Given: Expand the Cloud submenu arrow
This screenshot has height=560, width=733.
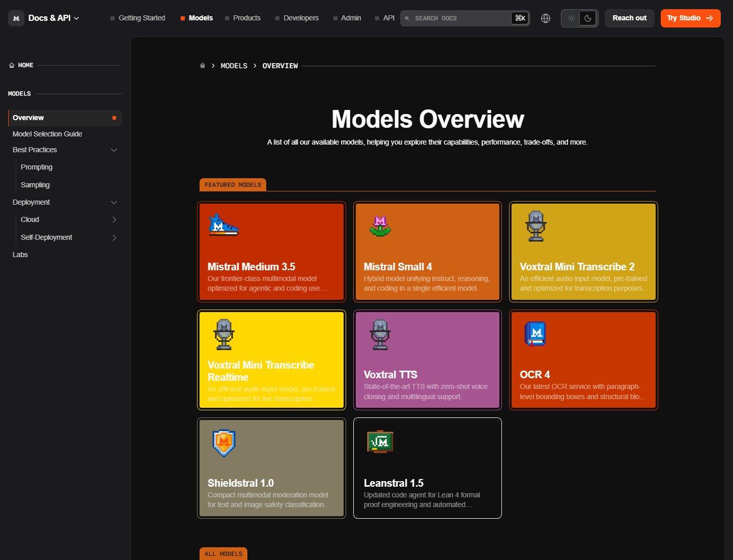Looking at the screenshot, I should (114, 220).
